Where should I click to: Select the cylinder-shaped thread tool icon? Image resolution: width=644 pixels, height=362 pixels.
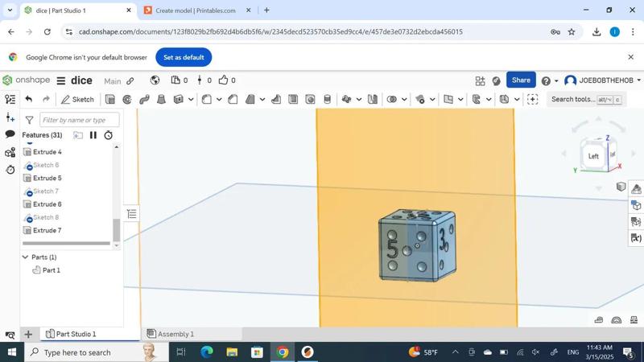pos(328,99)
